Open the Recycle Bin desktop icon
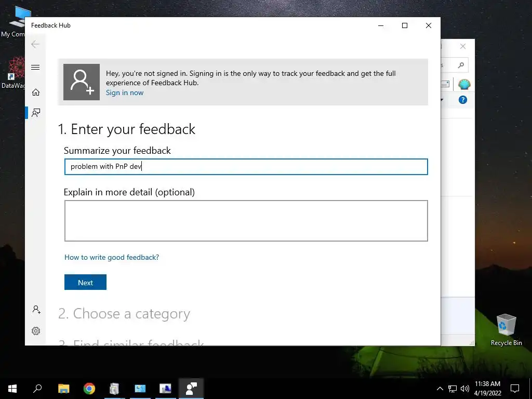This screenshot has height=399, width=532. click(x=506, y=330)
